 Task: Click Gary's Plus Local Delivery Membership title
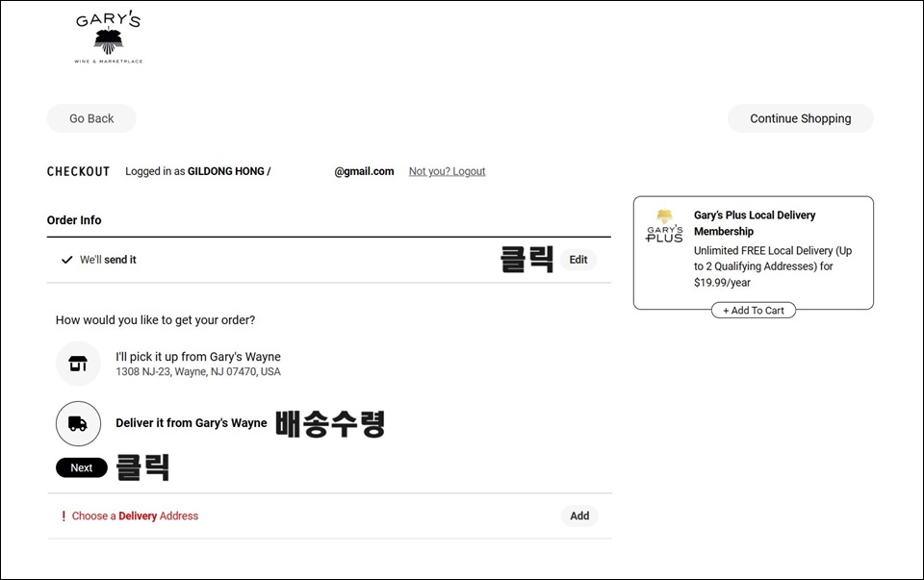coord(755,223)
